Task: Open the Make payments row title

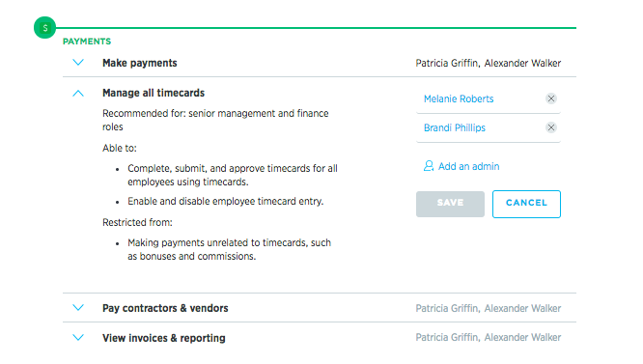Action: click(140, 63)
